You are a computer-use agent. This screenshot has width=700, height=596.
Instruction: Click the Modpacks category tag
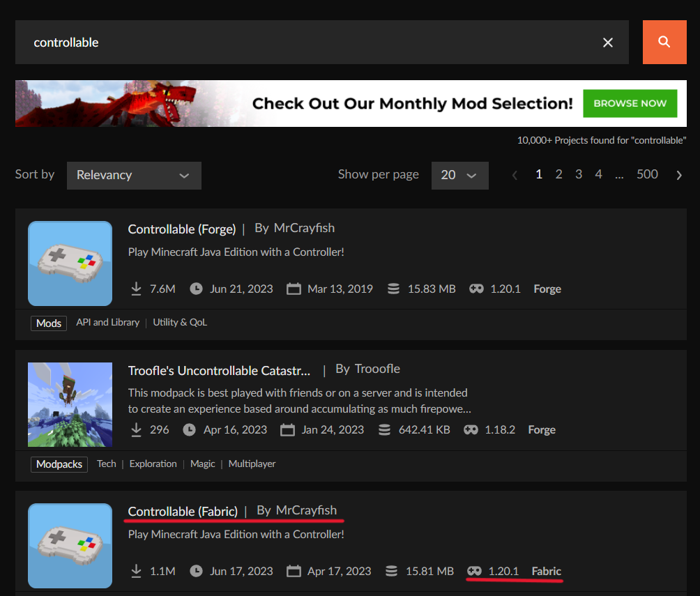pos(59,464)
